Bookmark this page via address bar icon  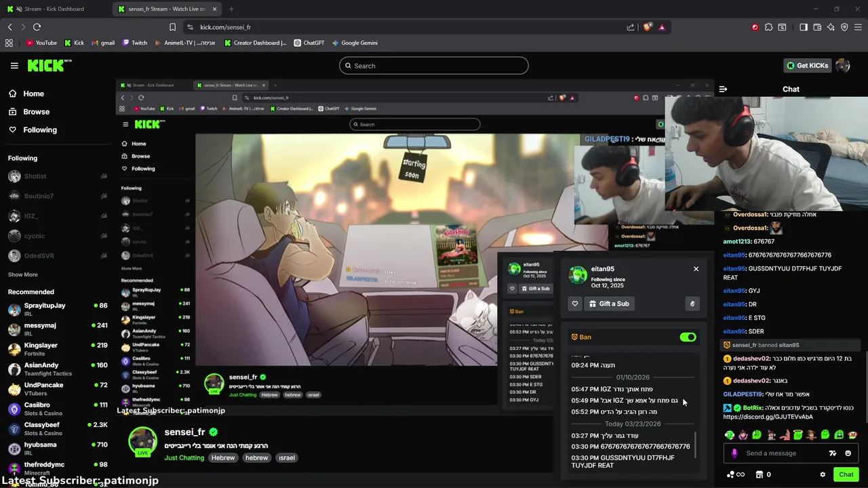(172, 27)
